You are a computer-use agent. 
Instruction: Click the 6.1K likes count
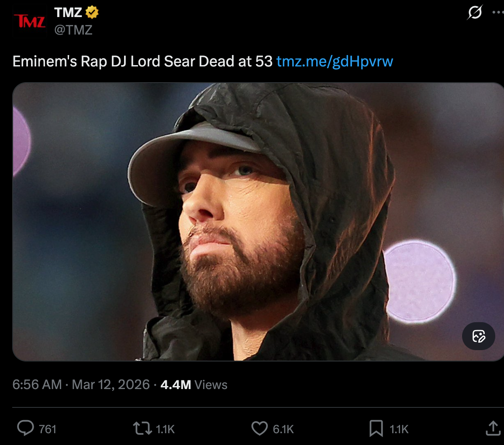point(283,429)
